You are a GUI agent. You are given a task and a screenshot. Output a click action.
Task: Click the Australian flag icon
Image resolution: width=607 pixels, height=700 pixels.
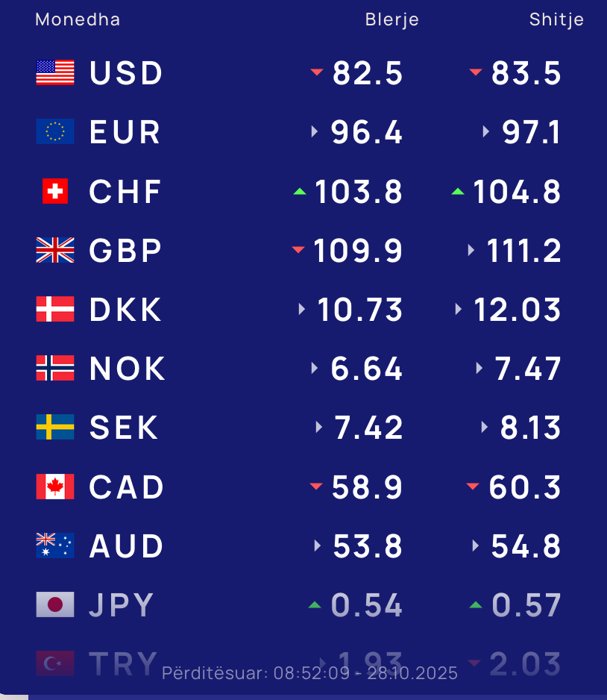pos(55,546)
